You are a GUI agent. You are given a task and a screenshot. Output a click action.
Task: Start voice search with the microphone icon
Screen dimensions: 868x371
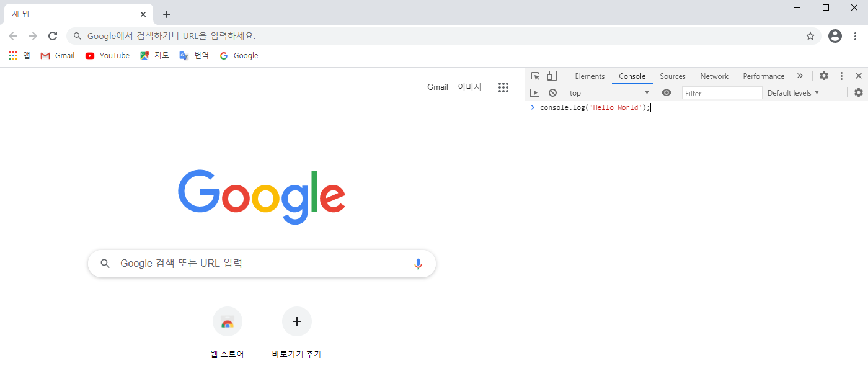pos(418,264)
